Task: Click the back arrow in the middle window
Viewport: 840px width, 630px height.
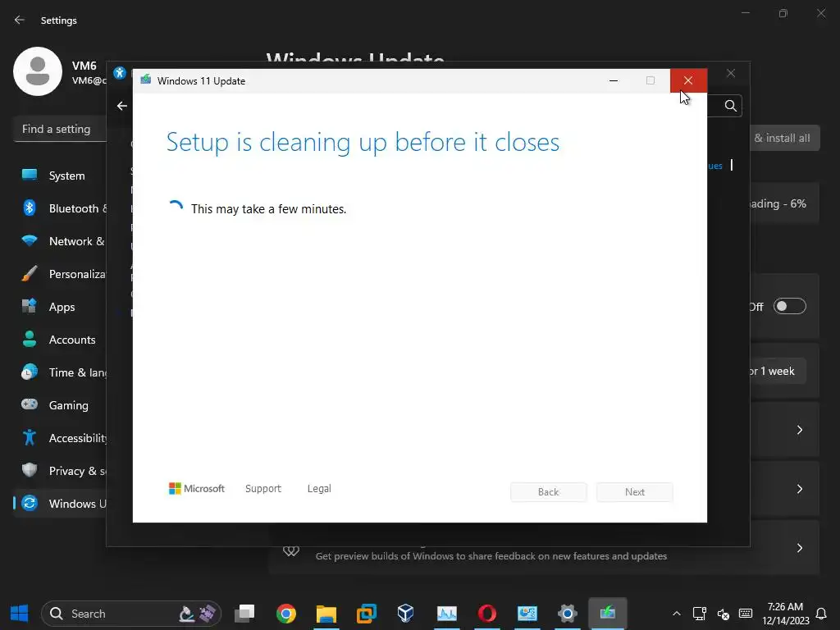Action: tap(122, 106)
